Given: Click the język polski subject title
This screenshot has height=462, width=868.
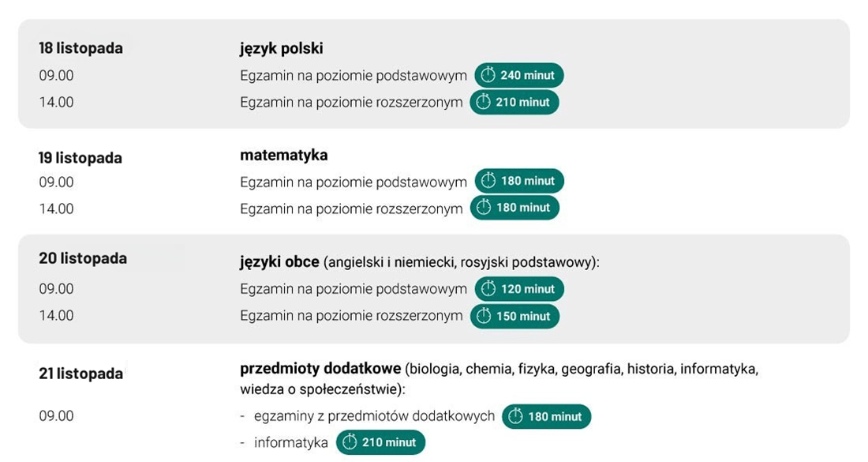Looking at the screenshot, I should 282,48.
